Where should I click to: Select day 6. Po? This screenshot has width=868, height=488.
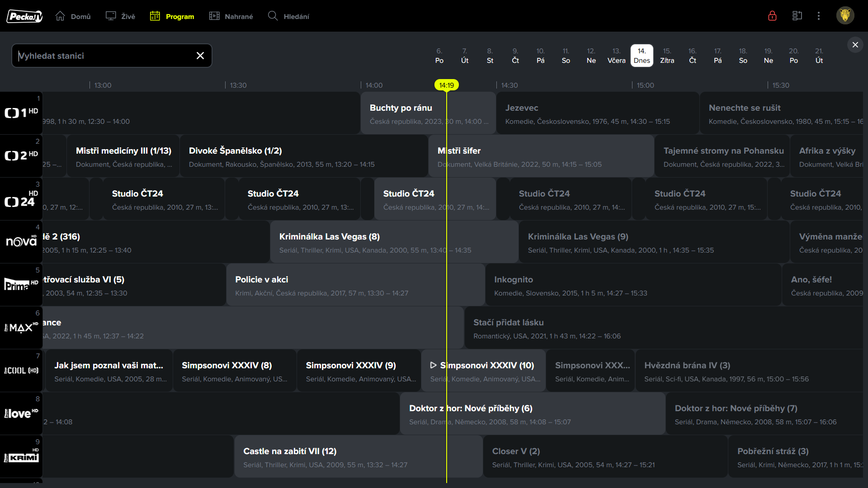click(439, 56)
